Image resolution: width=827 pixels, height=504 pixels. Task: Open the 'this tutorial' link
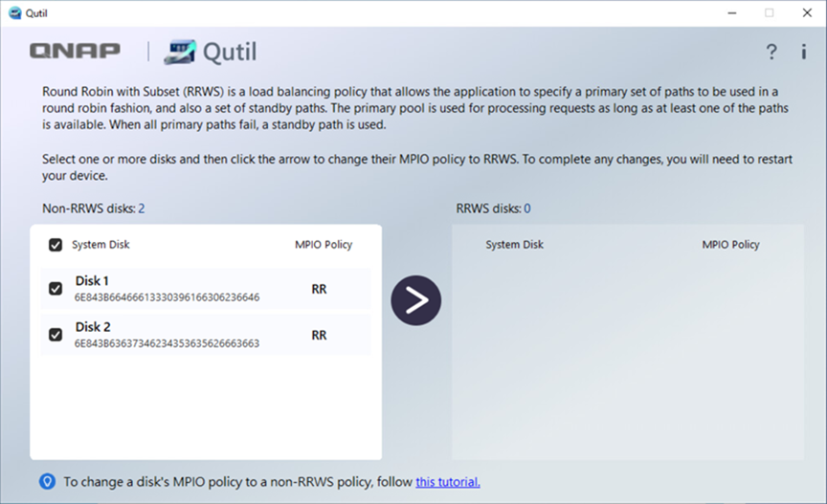447,482
